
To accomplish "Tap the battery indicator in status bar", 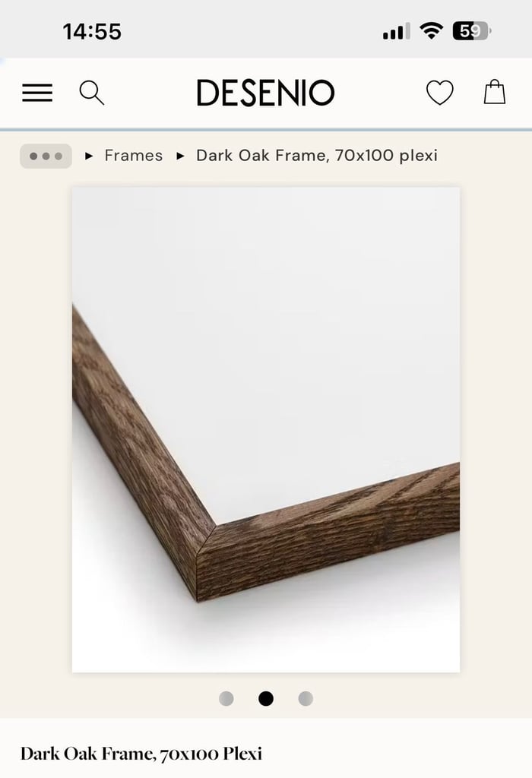I will tap(471, 31).
